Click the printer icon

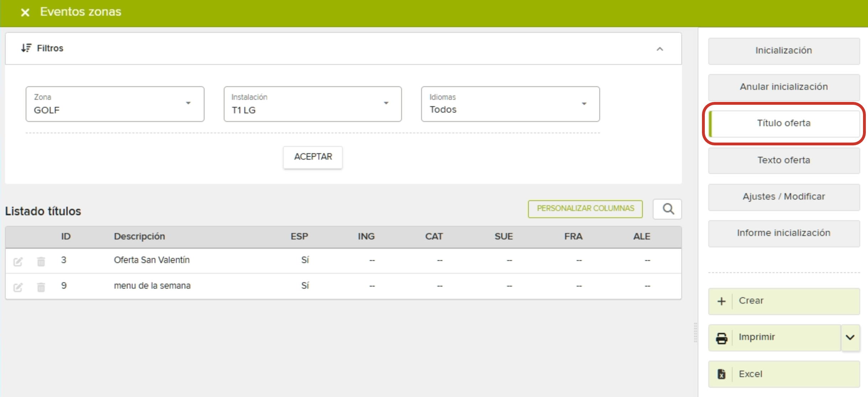point(722,338)
